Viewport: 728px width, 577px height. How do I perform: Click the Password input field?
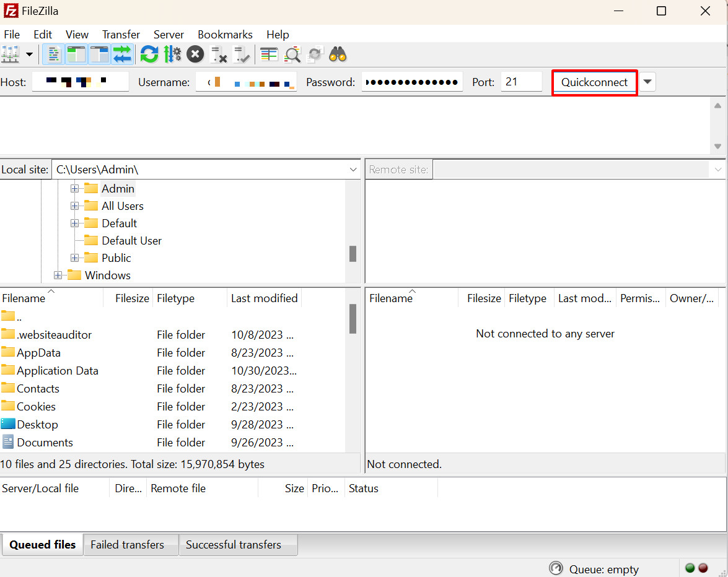coord(412,82)
